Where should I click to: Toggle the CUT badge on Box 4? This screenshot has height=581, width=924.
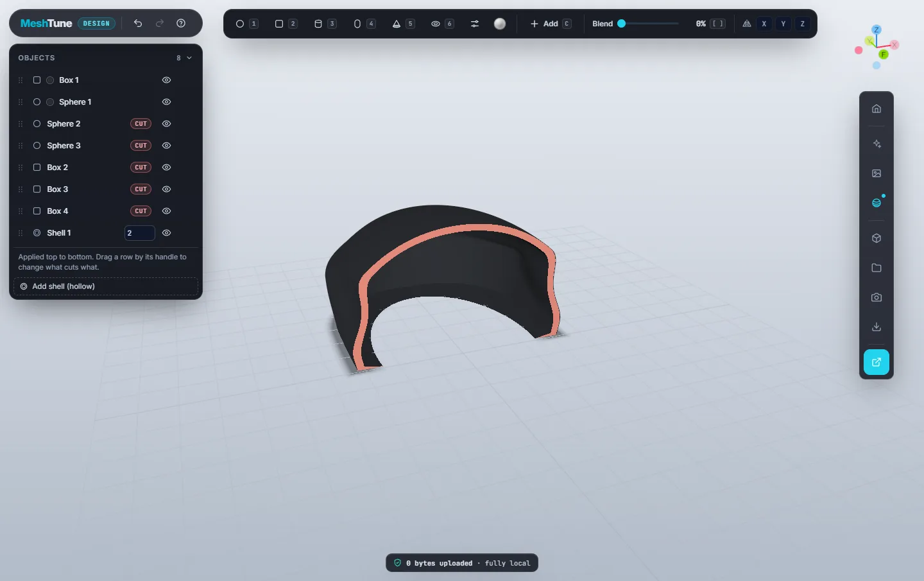[141, 211]
